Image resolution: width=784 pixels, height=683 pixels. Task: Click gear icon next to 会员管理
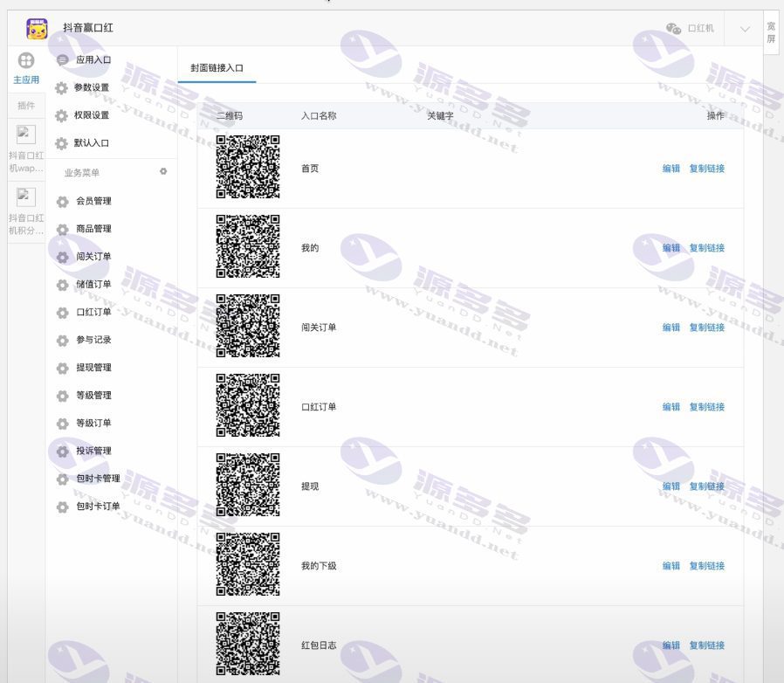pos(63,202)
